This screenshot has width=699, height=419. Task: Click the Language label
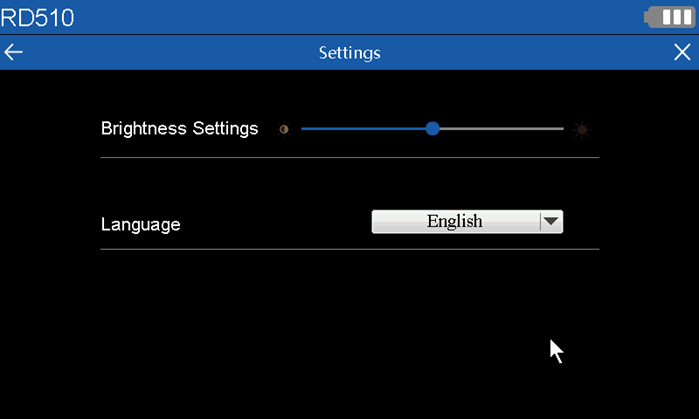tap(140, 224)
